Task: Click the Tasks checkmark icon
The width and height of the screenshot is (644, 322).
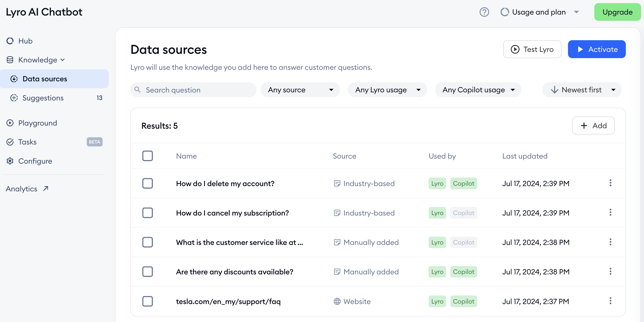Action: pyautogui.click(x=10, y=142)
